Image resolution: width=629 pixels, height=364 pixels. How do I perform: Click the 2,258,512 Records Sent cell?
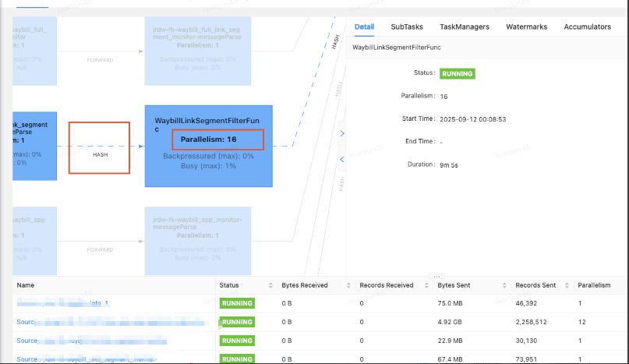tap(531, 322)
